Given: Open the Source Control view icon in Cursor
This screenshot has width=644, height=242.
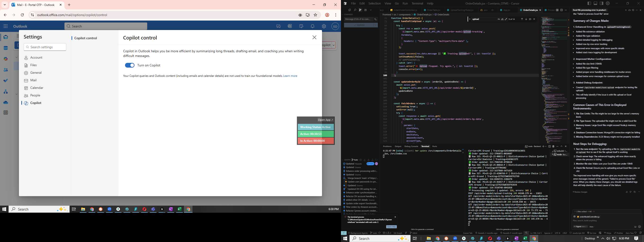Looking at the screenshot, I should pyautogui.click(x=360, y=10).
